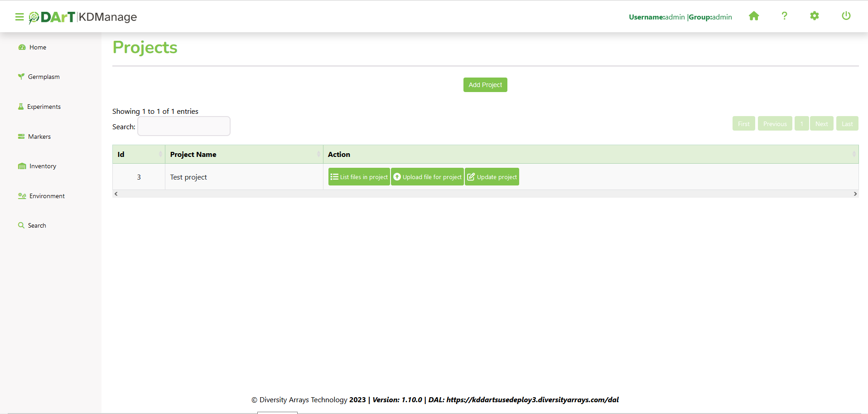Open help via question mark icon
This screenshot has width=868, height=414.
tap(784, 16)
